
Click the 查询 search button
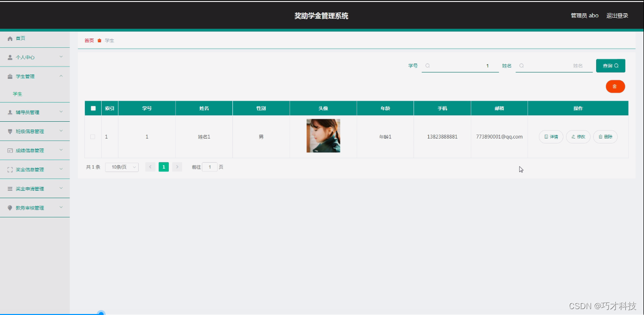click(x=610, y=65)
